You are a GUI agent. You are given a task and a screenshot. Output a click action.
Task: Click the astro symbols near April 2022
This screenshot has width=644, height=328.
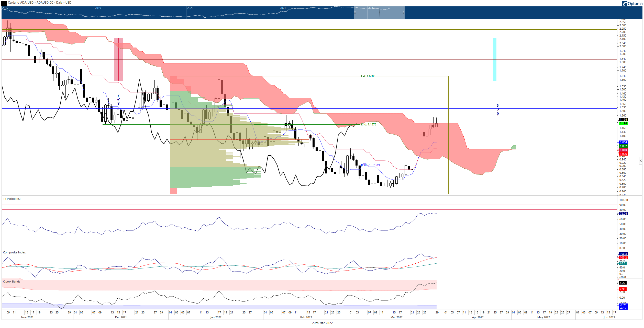[498, 110]
